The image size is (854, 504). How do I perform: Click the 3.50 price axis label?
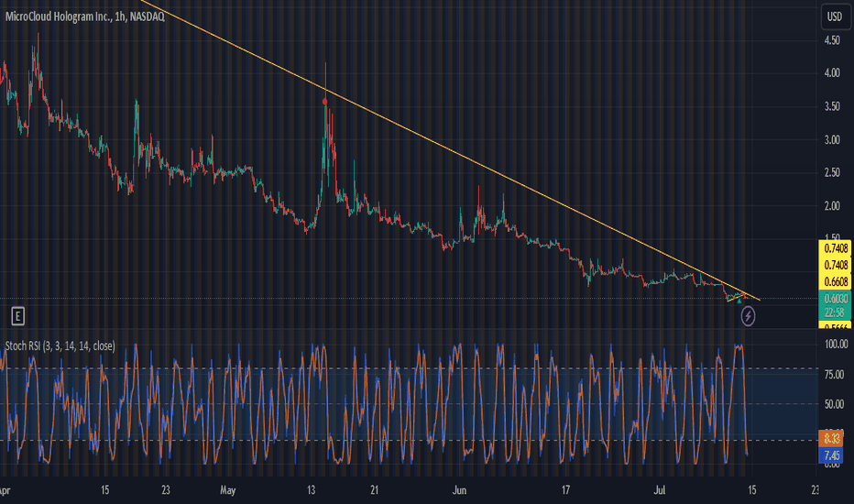[x=832, y=107]
